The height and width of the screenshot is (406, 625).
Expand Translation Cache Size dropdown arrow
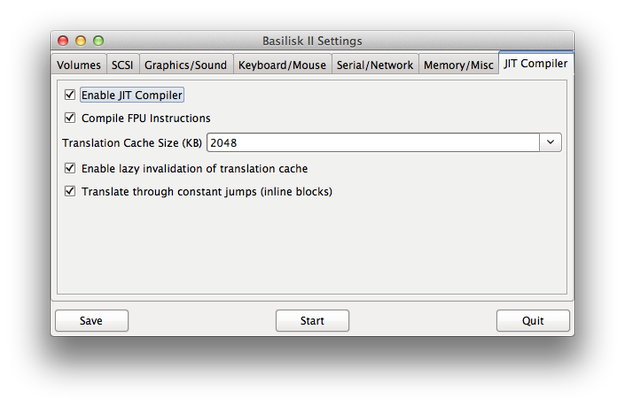click(550, 142)
